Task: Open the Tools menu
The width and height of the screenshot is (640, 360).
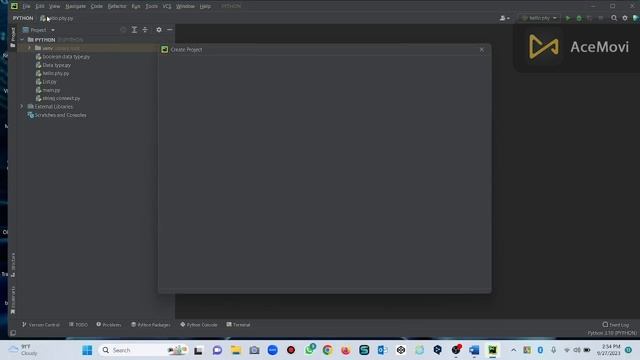Action: pos(151,6)
